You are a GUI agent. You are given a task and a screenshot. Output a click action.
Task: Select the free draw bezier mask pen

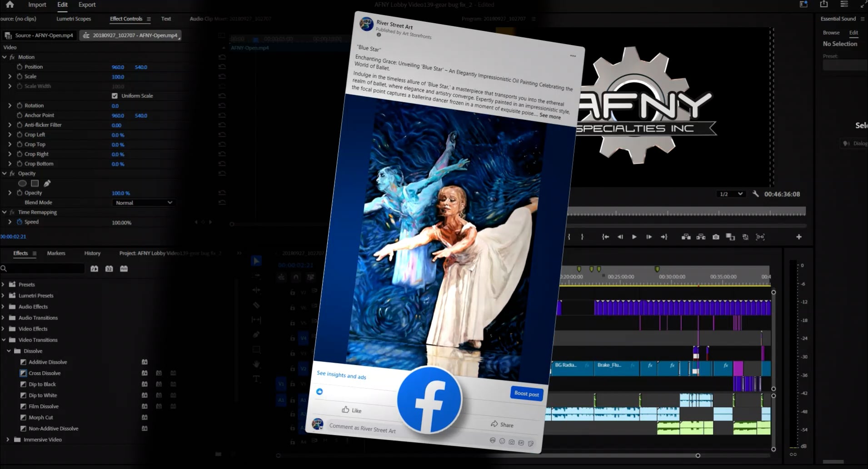tap(47, 183)
